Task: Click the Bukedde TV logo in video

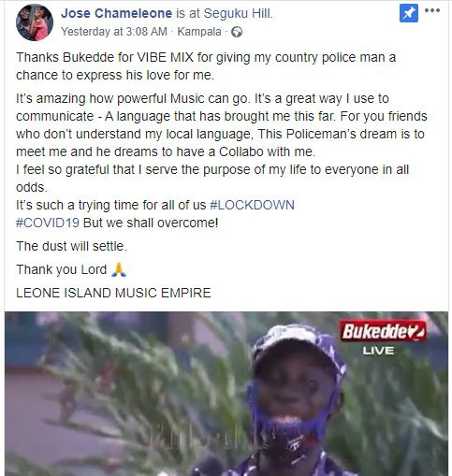Action: tap(383, 331)
